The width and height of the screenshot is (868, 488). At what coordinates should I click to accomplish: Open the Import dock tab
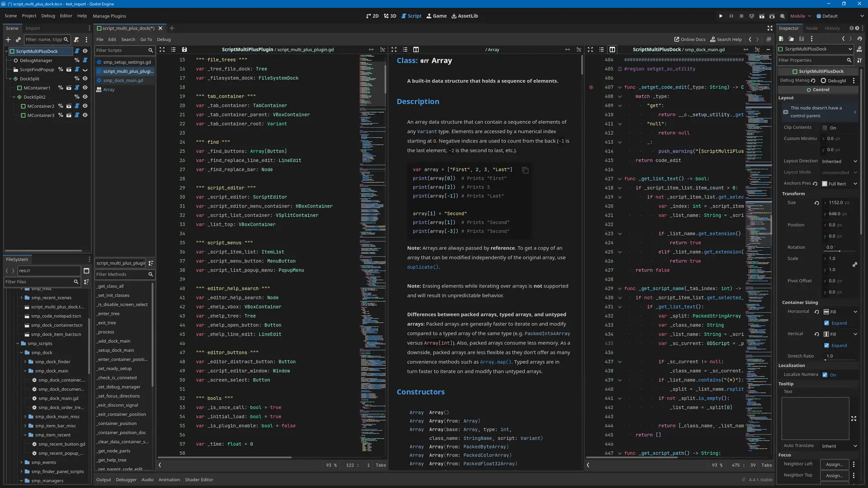point(33,28)
